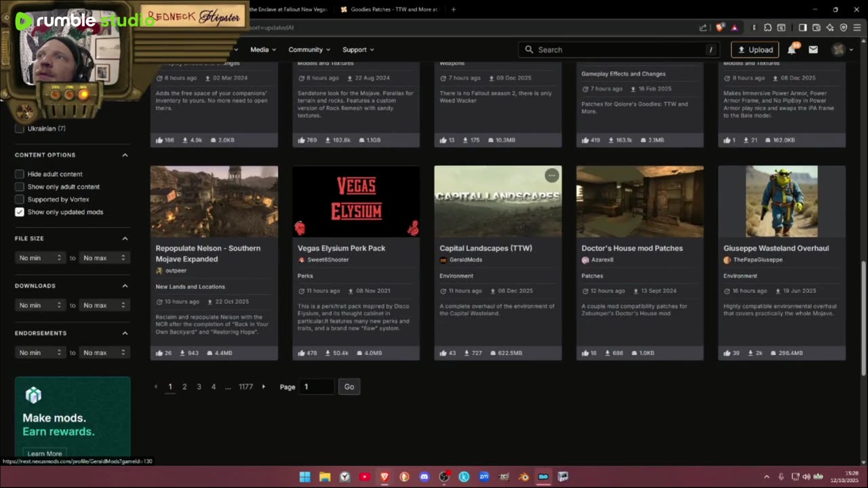Screen dimensions: 868x488
Task: Open the Media dropdown menu
Action: pos(263,49)
